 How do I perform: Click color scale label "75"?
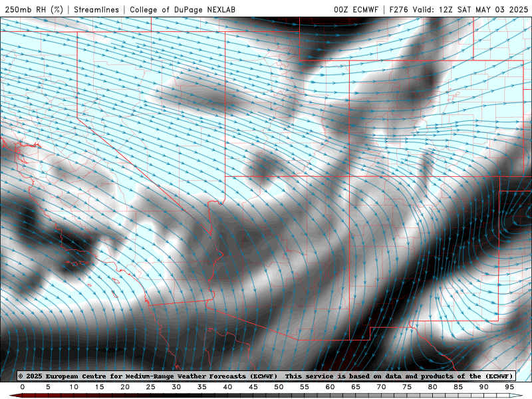tap(407, 387)
